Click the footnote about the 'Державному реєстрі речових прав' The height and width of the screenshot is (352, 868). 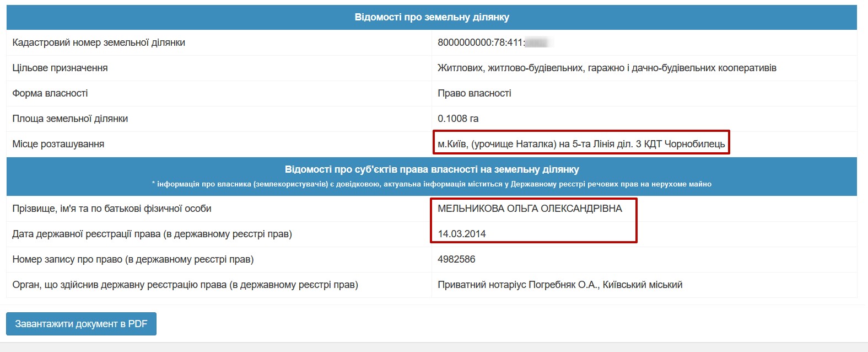(432, 184)
